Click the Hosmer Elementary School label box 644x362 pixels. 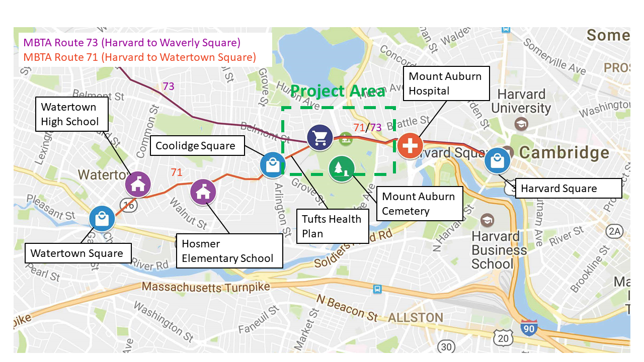coord(229,251)
